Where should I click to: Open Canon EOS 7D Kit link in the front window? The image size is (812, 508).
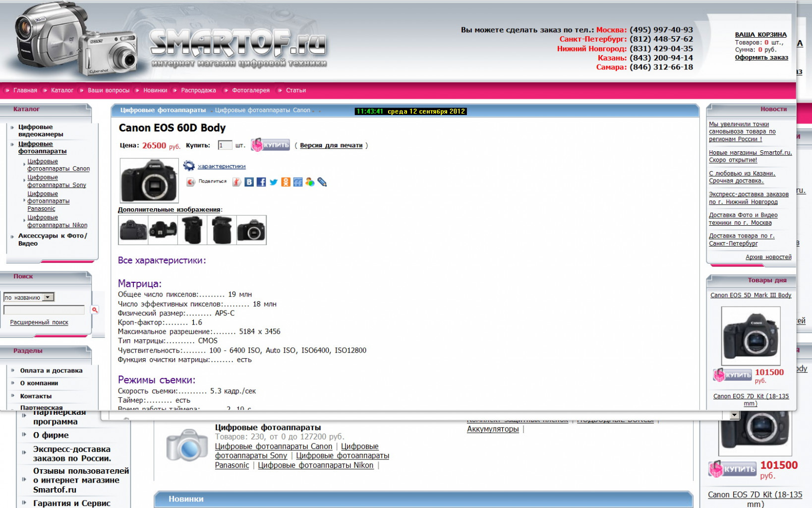click(x=751, y=400)
